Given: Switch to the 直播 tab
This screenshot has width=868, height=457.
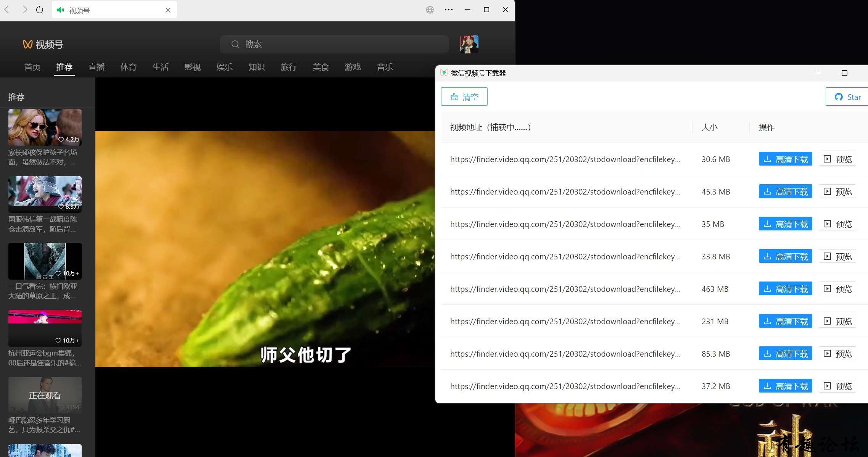Looking at the screenshot, I should (97, 67).
